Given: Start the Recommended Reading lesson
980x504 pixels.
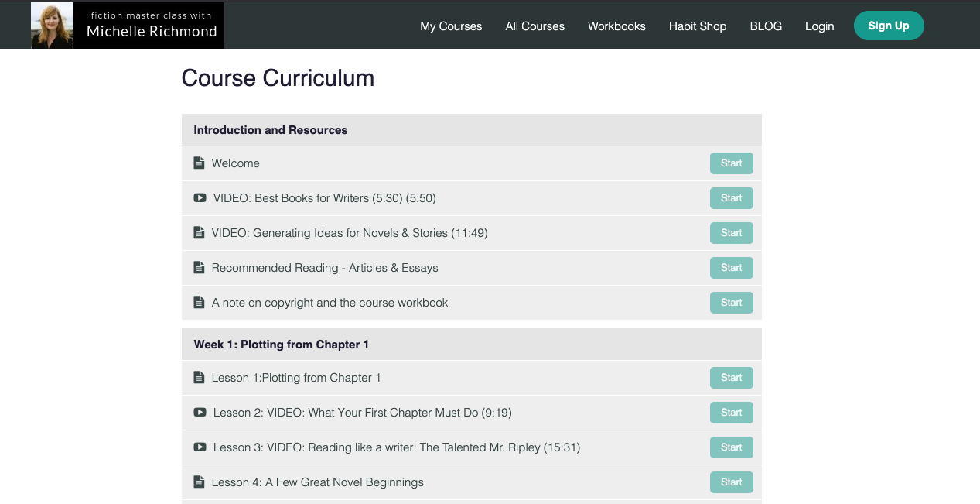Looking at the screenshot, I should click(731, 267).
